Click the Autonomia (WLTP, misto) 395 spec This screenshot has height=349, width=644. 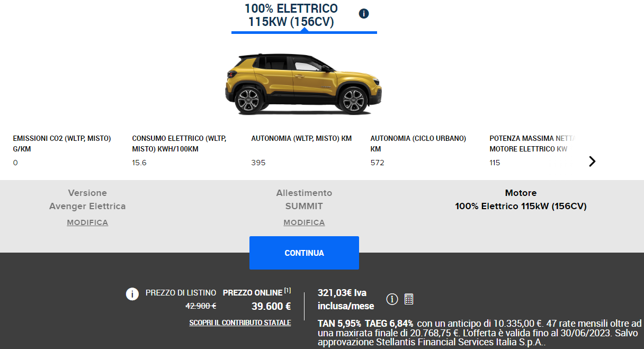click(301, 150)
